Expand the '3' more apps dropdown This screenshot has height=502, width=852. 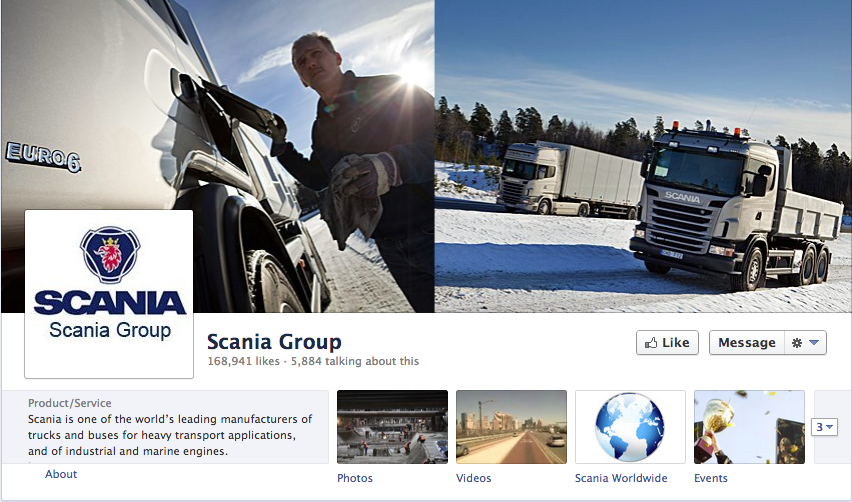click(x=824, y=427)
